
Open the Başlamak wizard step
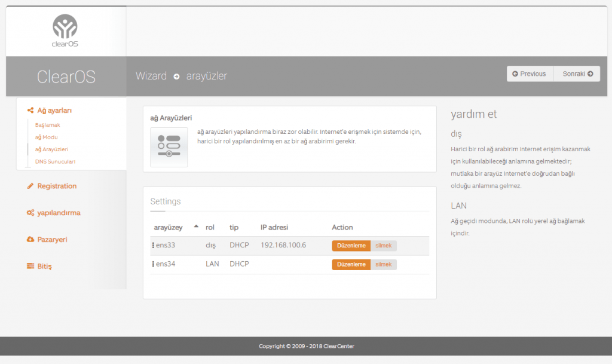point(48,125)
